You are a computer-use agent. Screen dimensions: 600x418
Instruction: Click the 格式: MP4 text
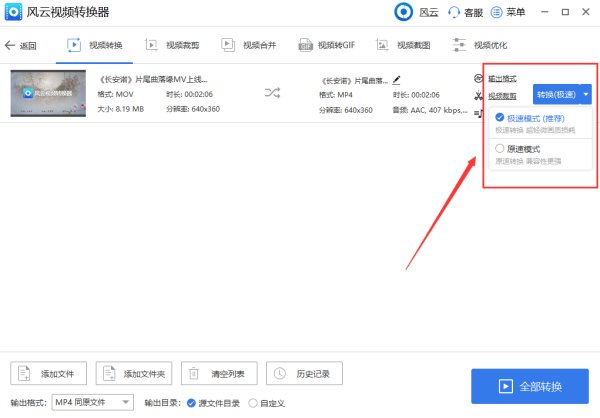pos(336,95)
